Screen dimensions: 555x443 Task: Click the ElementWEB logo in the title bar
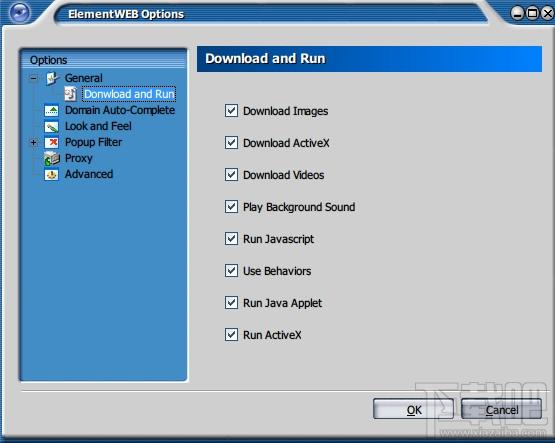coord(20,13)
